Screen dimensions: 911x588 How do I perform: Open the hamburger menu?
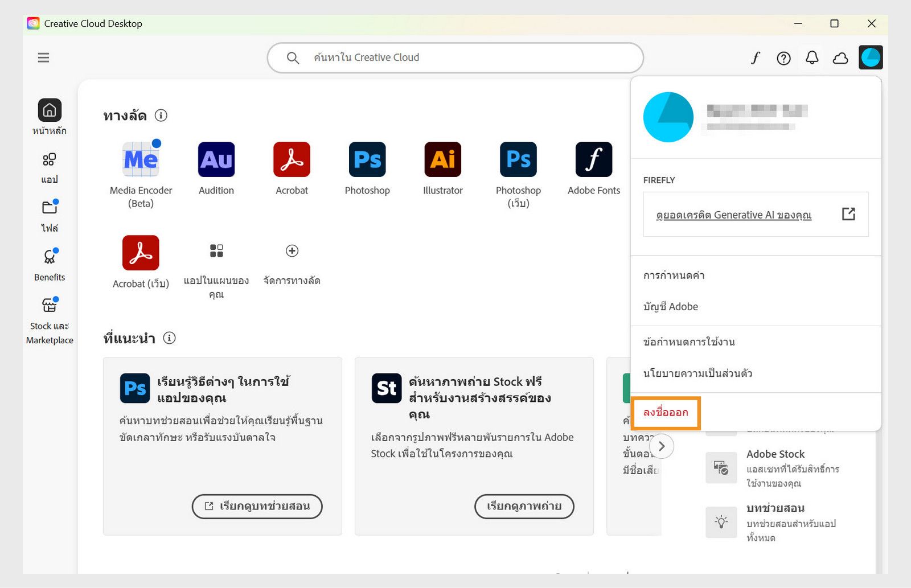[43, 57]
